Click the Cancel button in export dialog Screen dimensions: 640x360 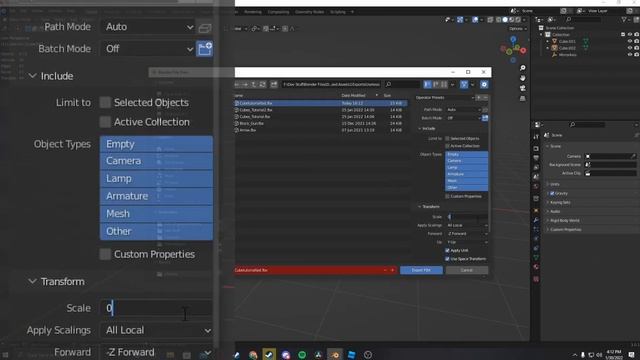[x=467, y=270]
